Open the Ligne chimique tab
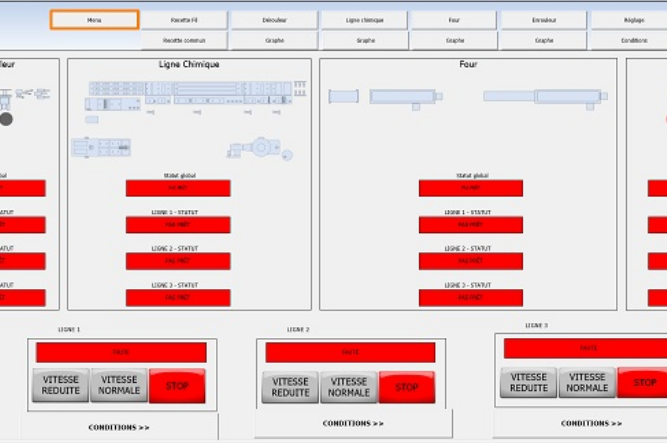 [x=364, y=20]
